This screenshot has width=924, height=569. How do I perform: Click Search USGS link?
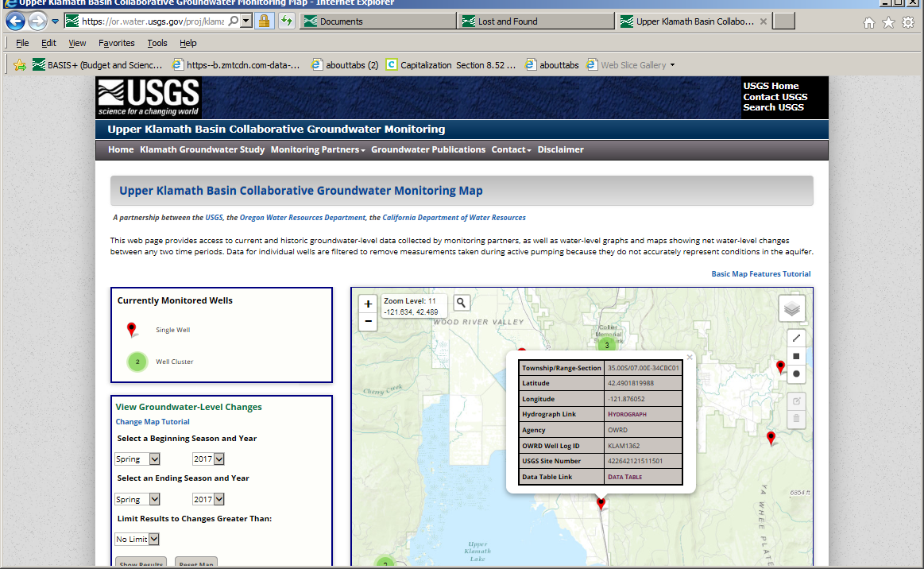(773, 107)
